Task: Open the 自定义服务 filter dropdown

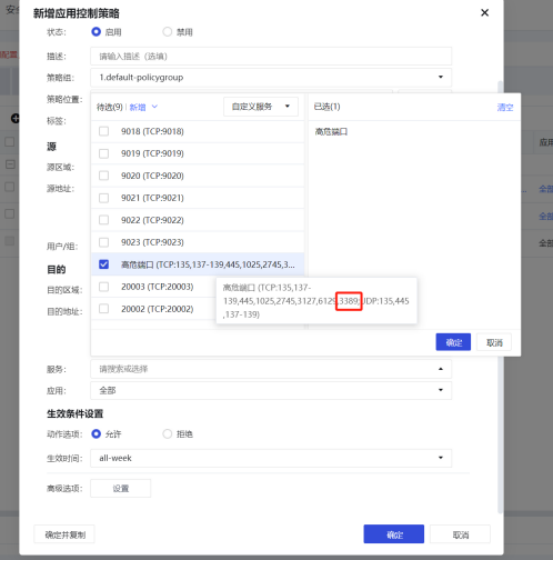Action: (x=261, y=107)
